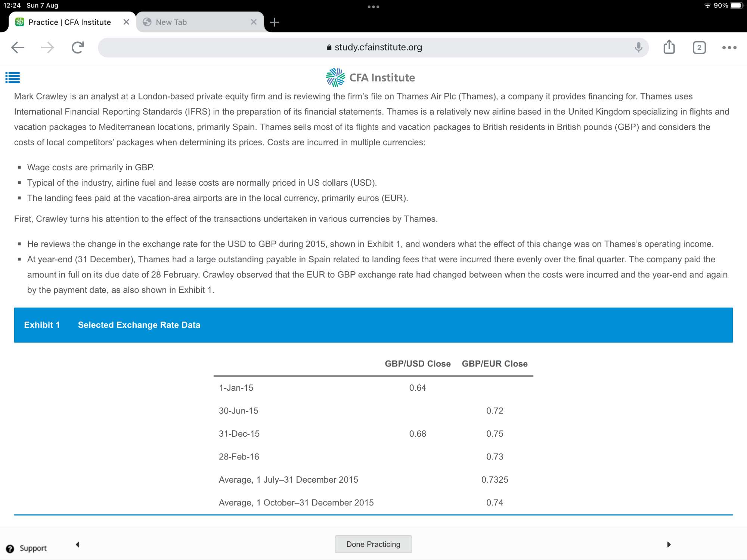Click the bullet 'Wage costs are primarily in GBP.'
The width and height of the screenshot is (747, 560).
pos(91,167)
